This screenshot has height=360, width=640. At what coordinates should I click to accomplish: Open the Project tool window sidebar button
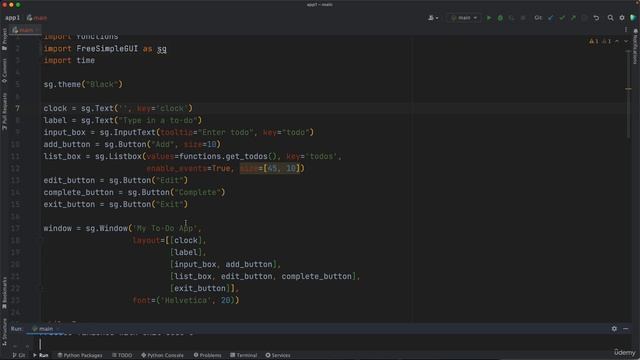pyautogui.click(x=4, y=39)
